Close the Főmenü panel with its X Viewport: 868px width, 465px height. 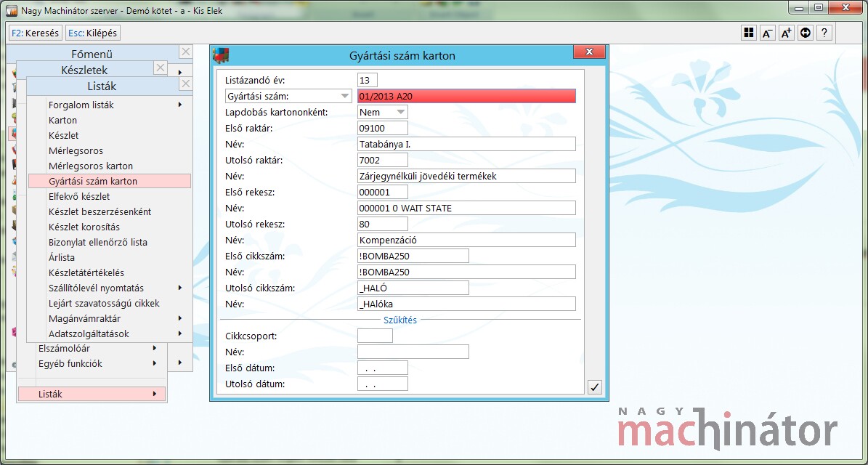tap(186, 52)
